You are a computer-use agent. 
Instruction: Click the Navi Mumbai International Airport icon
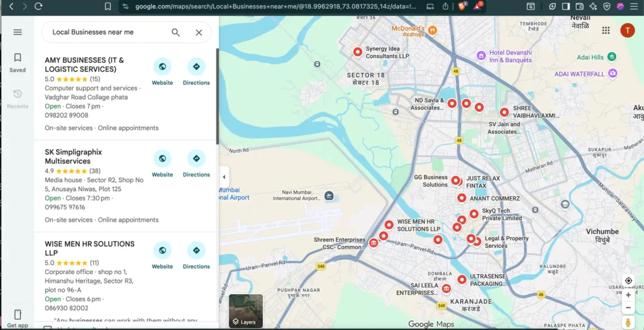(328, 195)
